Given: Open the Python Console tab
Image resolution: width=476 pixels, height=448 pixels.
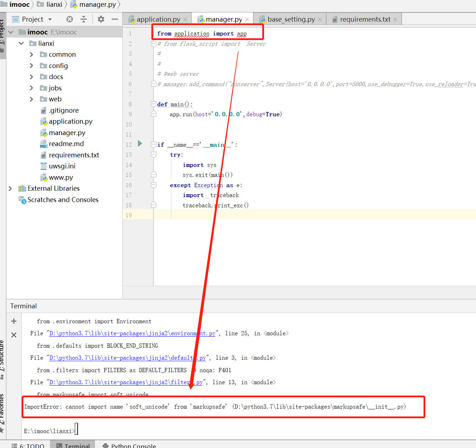Looking at the screenshot, I should (129, 445).
